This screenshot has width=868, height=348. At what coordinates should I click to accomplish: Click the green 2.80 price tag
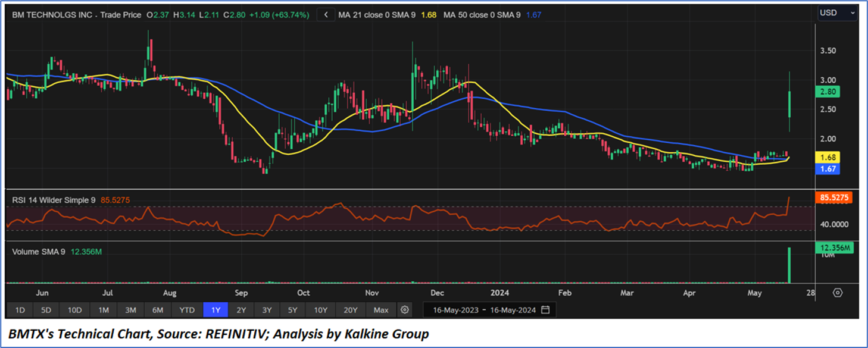pyautogui.click(x=828, y=92)
